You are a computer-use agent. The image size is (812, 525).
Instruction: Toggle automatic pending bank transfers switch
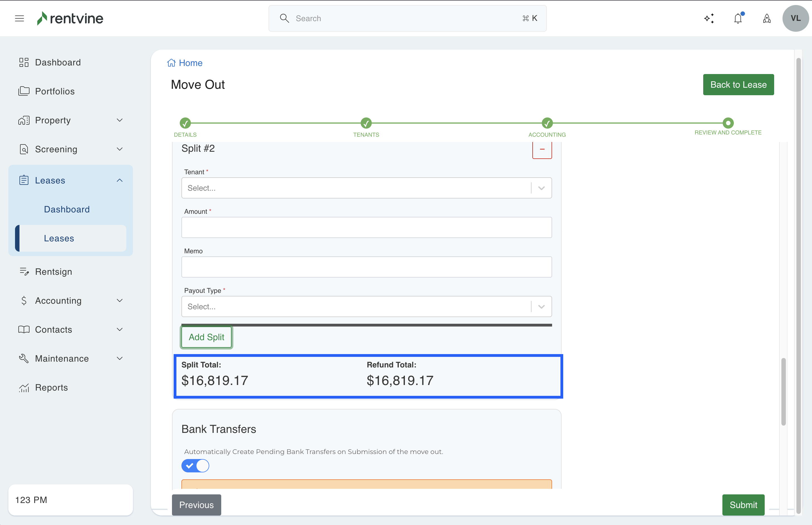click(195, 466)
